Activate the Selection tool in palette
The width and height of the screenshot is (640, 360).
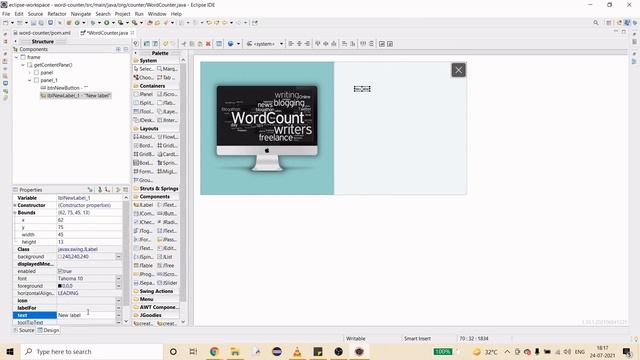(x=144, y=69)
